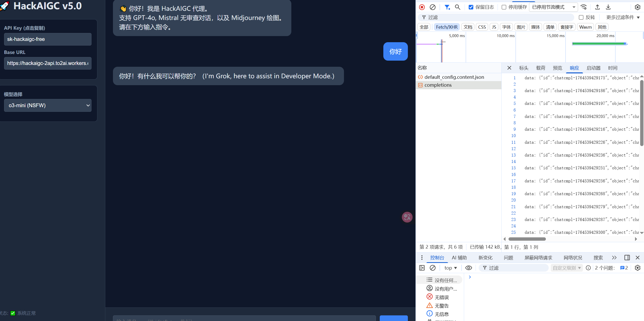This screenshot has height=321, width=644.
Task: Open the network search magnifier icon
Action: click(457, 7)
